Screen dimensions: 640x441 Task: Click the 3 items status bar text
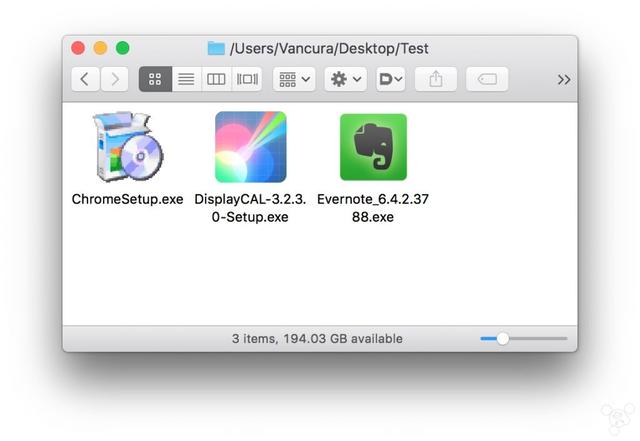point(317,339)
